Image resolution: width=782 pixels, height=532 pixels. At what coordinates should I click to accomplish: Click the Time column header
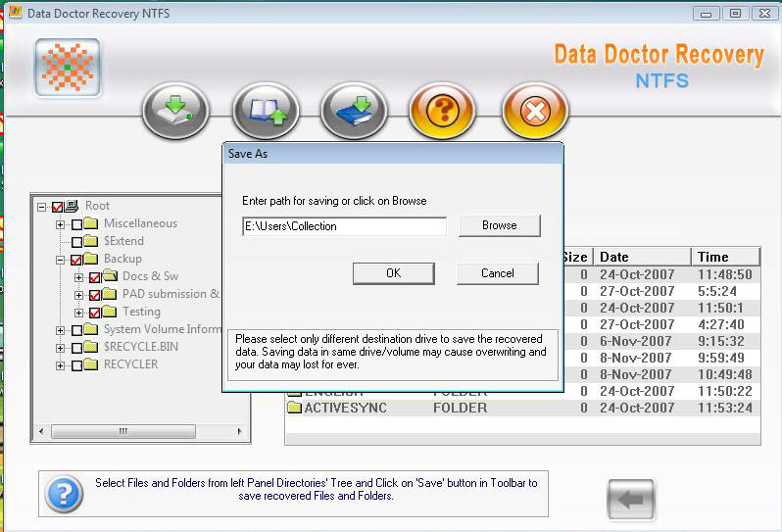point(725,257)
